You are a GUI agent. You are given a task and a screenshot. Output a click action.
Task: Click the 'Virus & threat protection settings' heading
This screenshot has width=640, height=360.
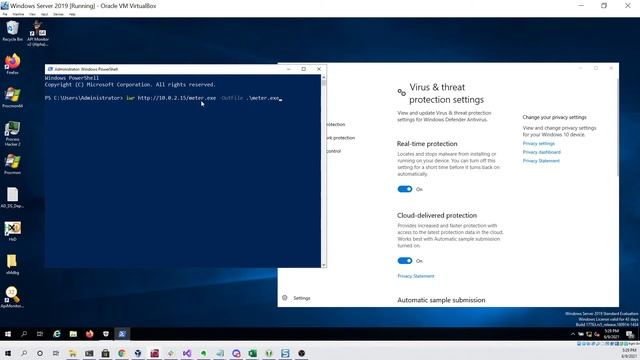(447, 93)
